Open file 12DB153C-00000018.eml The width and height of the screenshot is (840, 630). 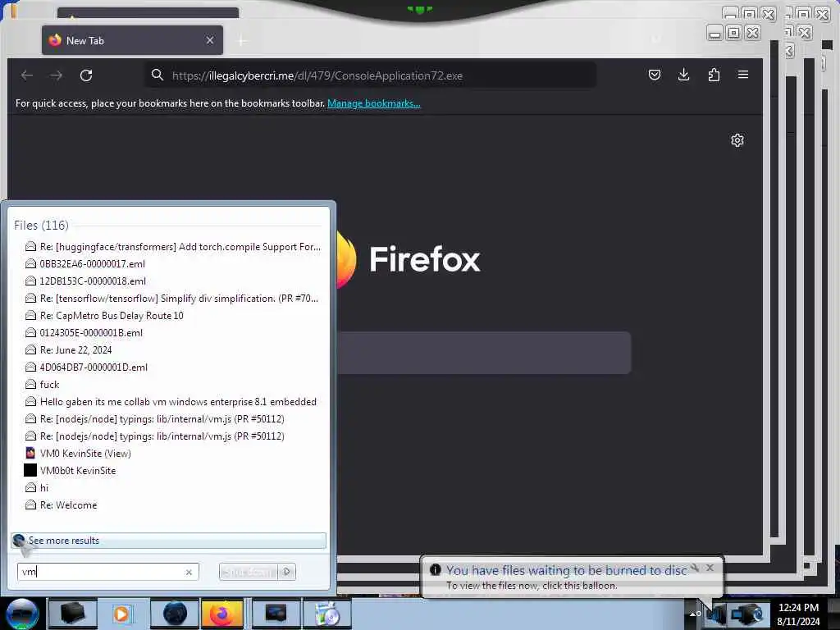85,281
